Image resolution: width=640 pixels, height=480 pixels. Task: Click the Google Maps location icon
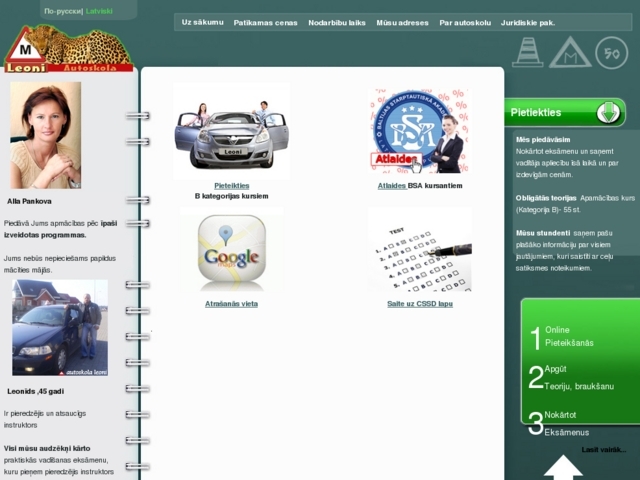(x=231, y=252)
